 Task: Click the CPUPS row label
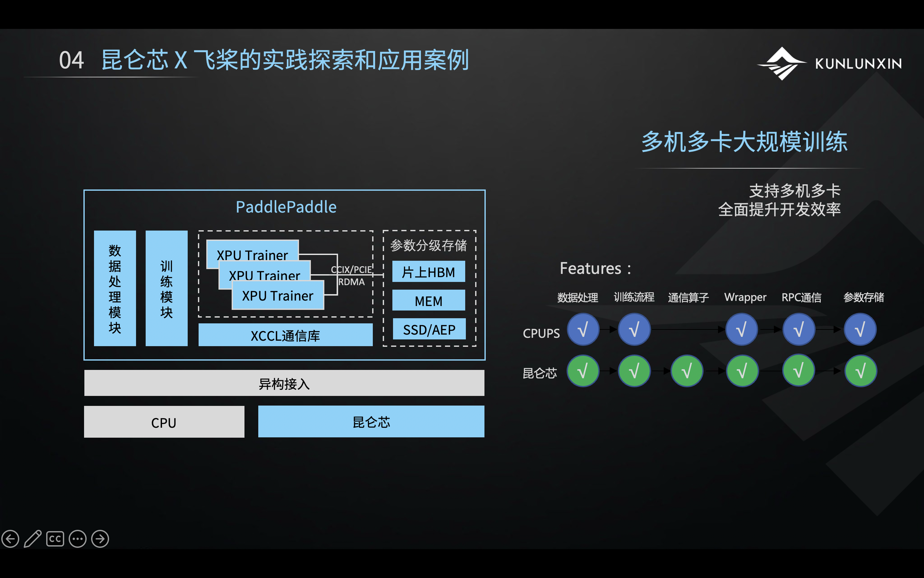(x=542, y=333)
